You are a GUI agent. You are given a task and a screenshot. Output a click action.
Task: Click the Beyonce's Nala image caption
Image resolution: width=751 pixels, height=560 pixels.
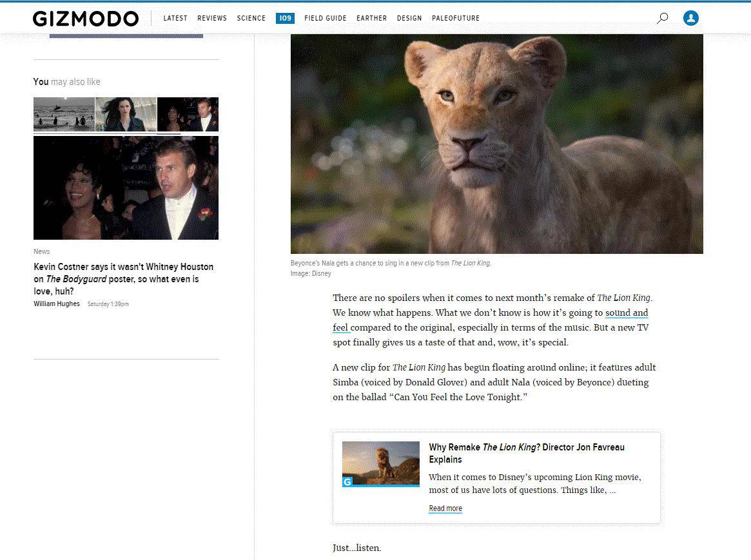(x=391, y=264)
